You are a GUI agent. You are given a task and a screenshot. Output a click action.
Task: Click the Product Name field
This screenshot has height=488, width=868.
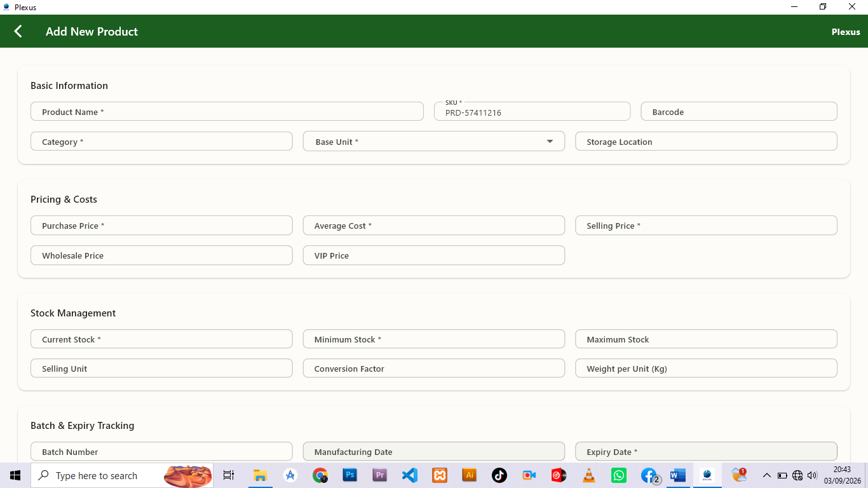[227, 111]
